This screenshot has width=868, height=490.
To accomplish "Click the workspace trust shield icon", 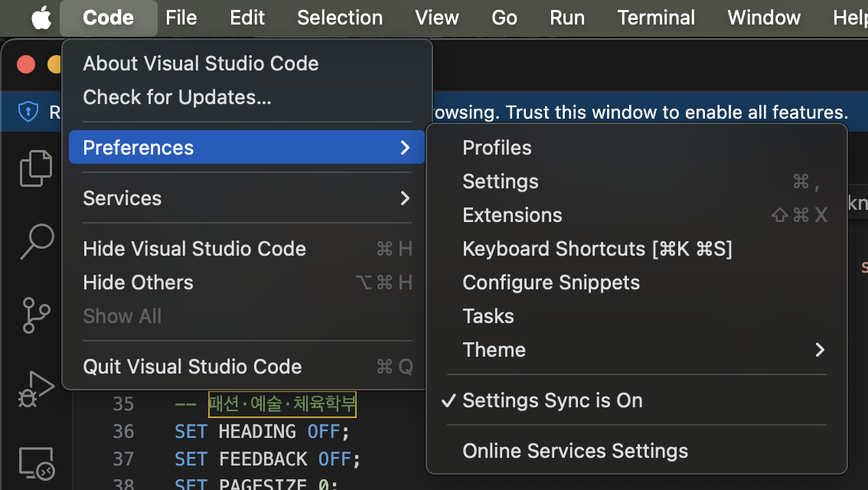I will pyautogui.click(x=28, y=112).
